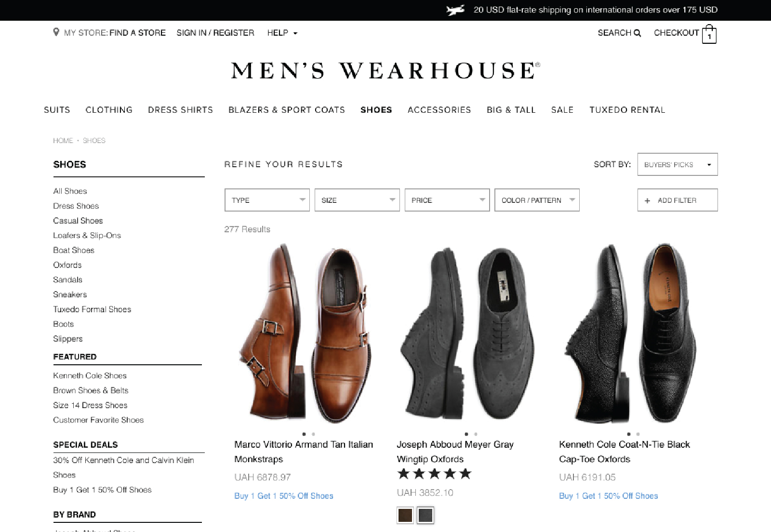Expand the Type filter dropdown

267,200
